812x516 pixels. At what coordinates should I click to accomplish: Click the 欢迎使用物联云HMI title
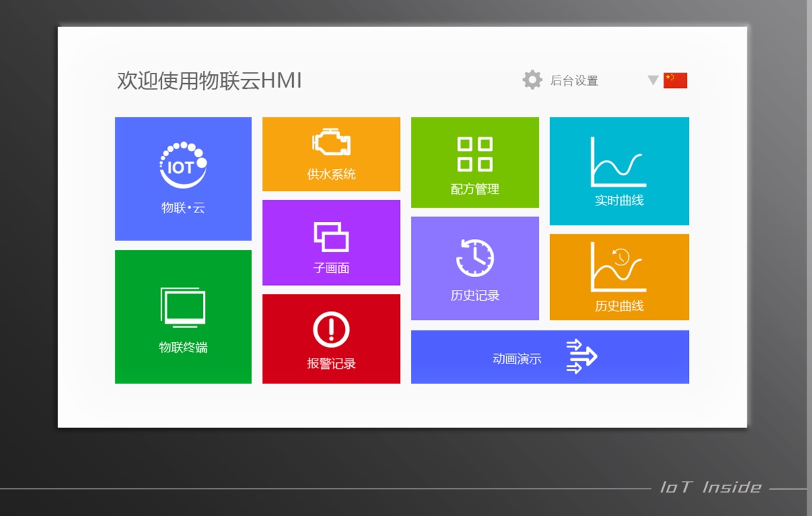(210, 81)
